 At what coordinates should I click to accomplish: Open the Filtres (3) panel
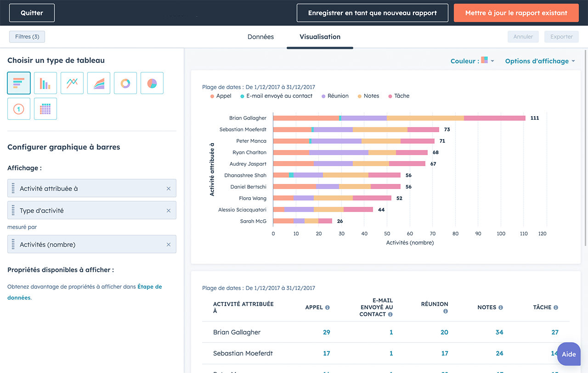click(27, 37)
